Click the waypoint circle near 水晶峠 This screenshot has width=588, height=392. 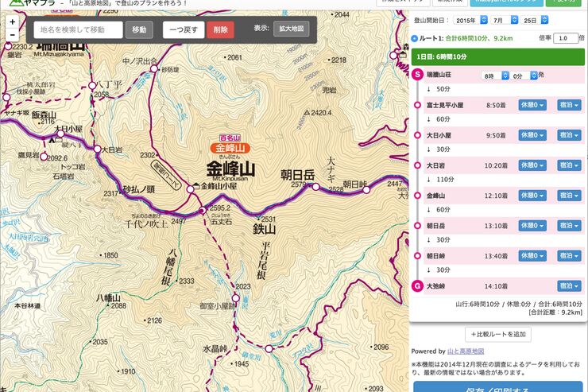269,349
